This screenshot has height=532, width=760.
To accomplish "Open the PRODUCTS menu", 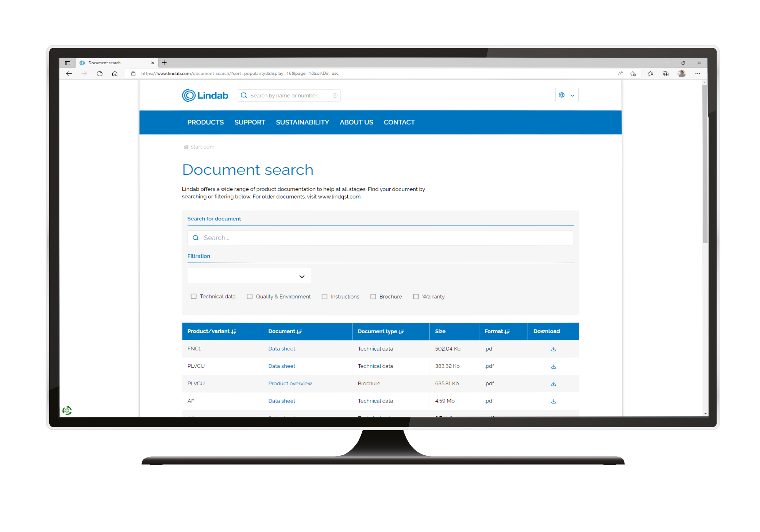I will (205, 123).
